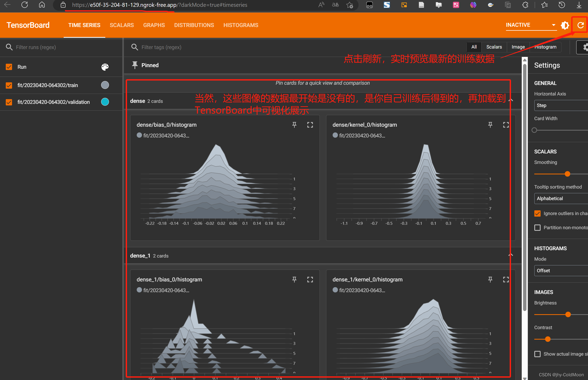The image size is (588, 380).
Task: Open the INACTIVE plugins dropdown
Action: (531, 25)
